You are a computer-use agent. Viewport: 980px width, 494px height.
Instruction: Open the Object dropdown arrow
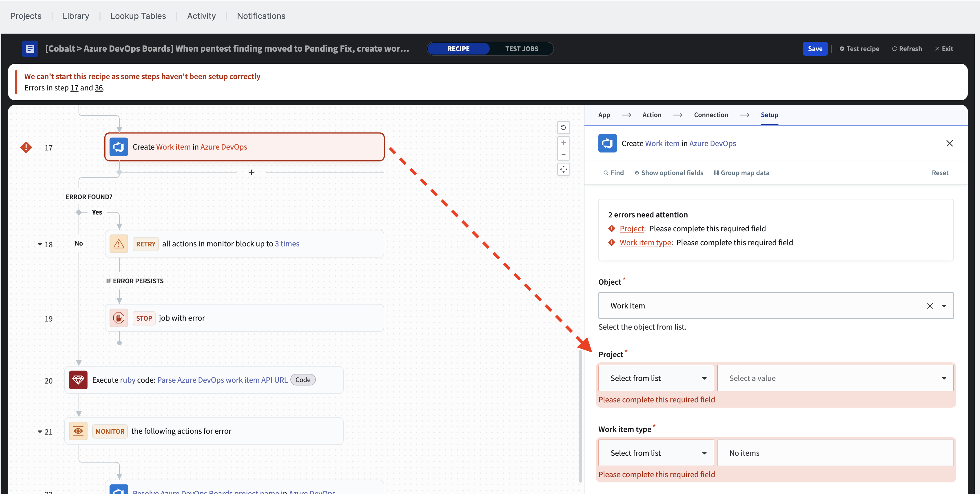click(x=944, y=306)
